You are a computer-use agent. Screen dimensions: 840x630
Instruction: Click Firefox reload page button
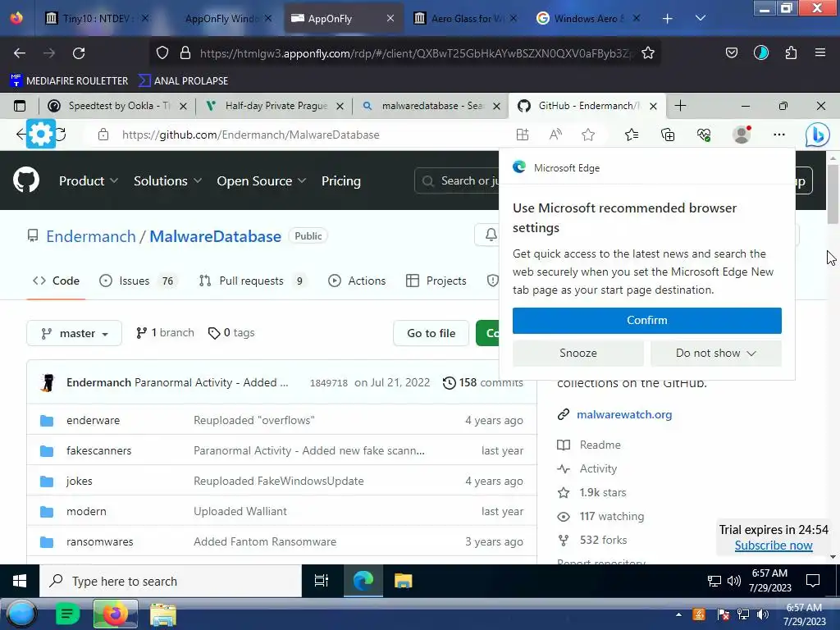pos(79,53)
